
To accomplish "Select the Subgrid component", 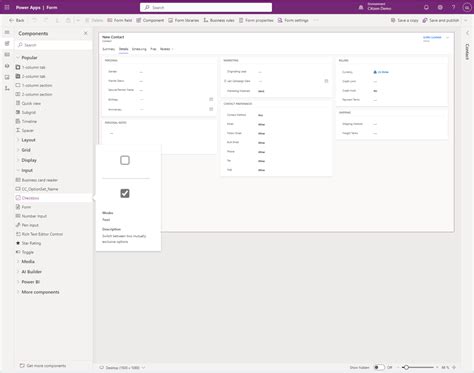I will 26,112.
